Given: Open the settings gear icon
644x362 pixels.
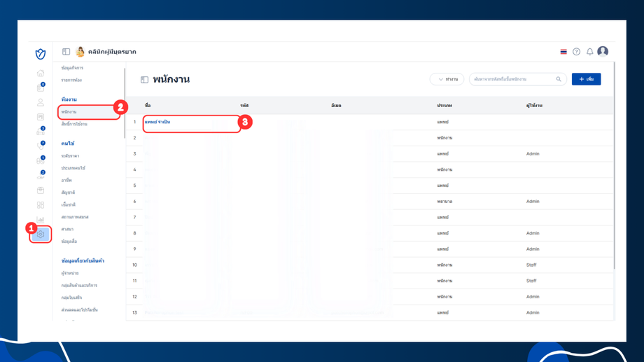Looking at the screenshot, I should point(41,234).
